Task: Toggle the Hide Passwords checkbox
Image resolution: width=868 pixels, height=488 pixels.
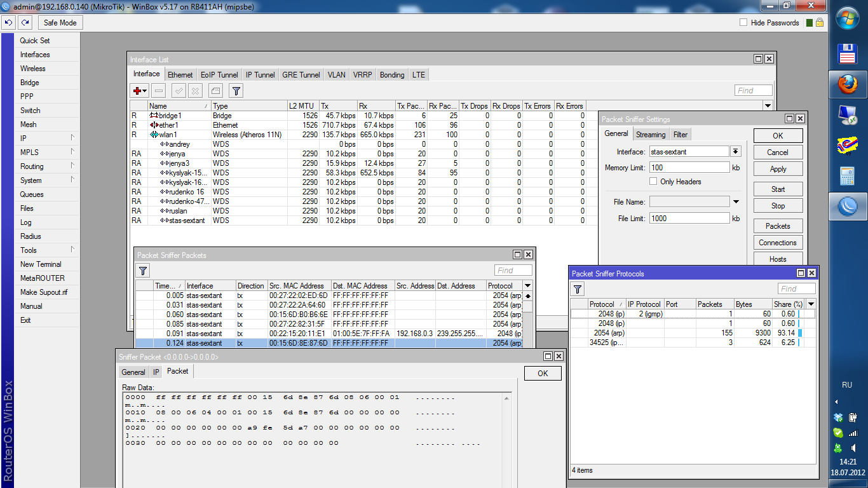Action: 743,22
